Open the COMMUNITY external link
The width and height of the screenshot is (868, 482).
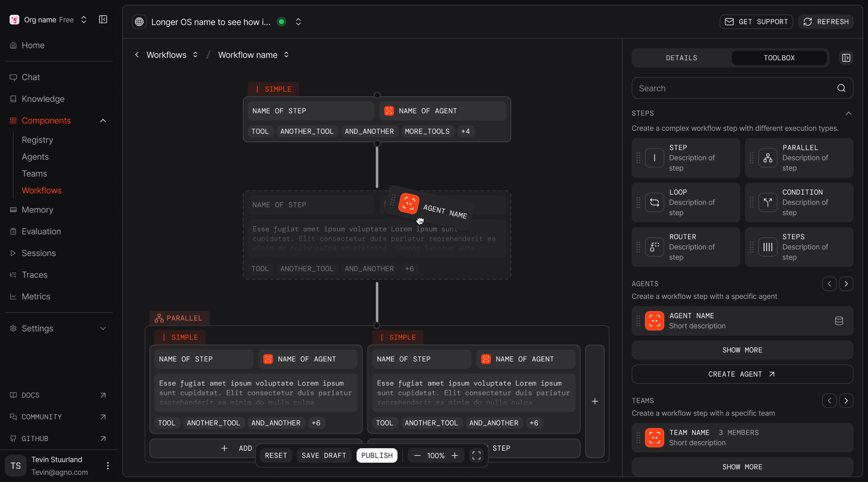pos(59,417)
